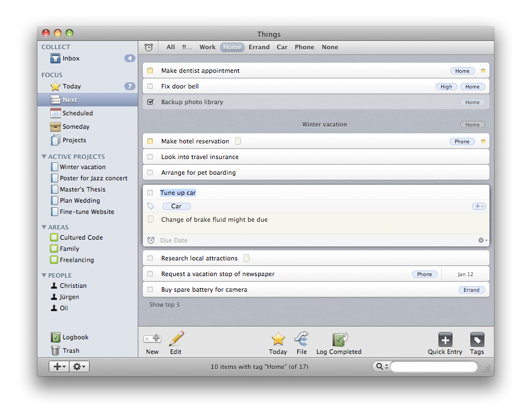Open the Logbook icon
This screenshot has width=532, height=420.
pos(55,337)
